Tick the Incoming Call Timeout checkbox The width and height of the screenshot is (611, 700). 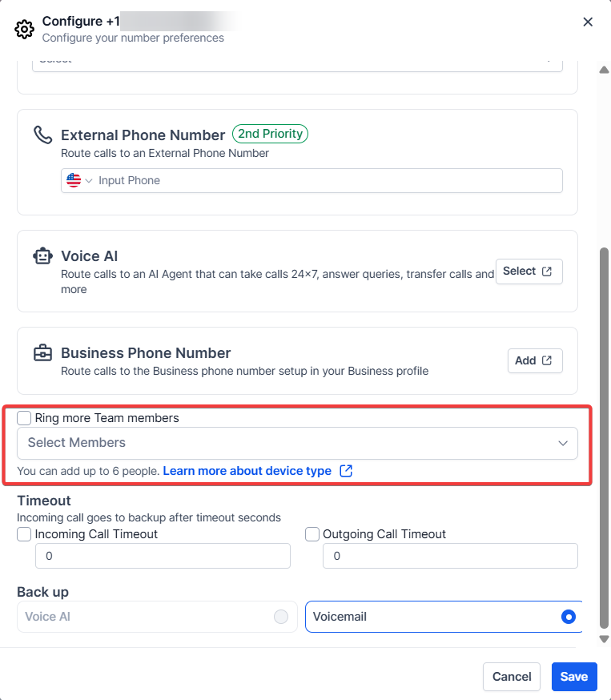[x=25, y=534]
